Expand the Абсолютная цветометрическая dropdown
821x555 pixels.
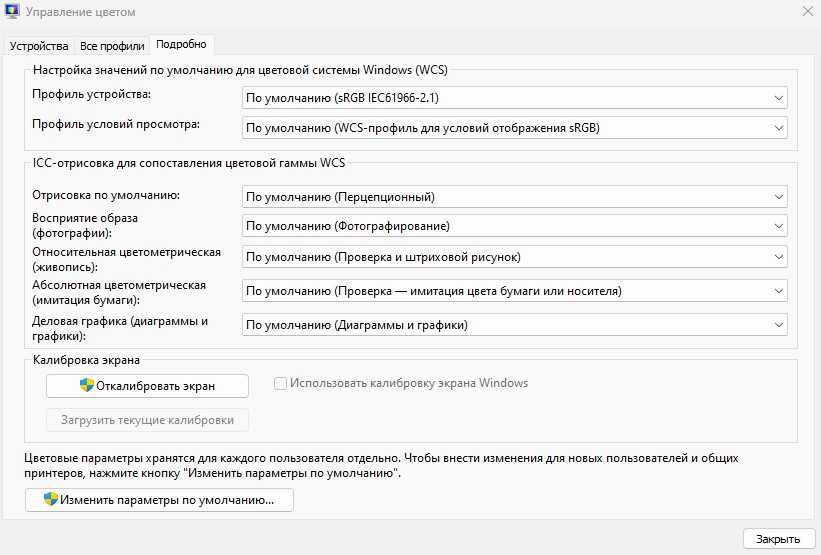click(x=514, y=291)
